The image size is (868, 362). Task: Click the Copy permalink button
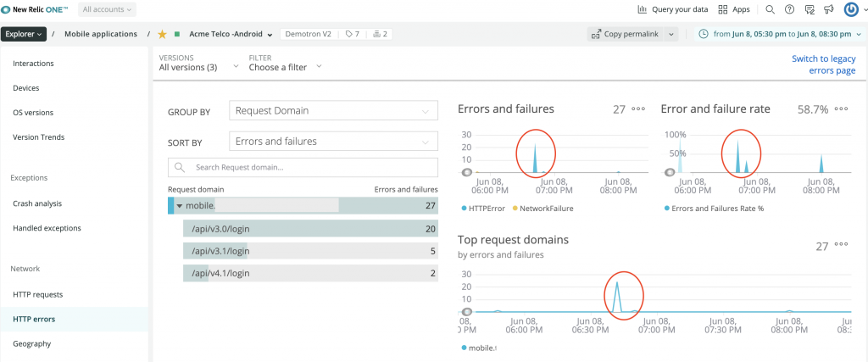[x=625, y=34]
